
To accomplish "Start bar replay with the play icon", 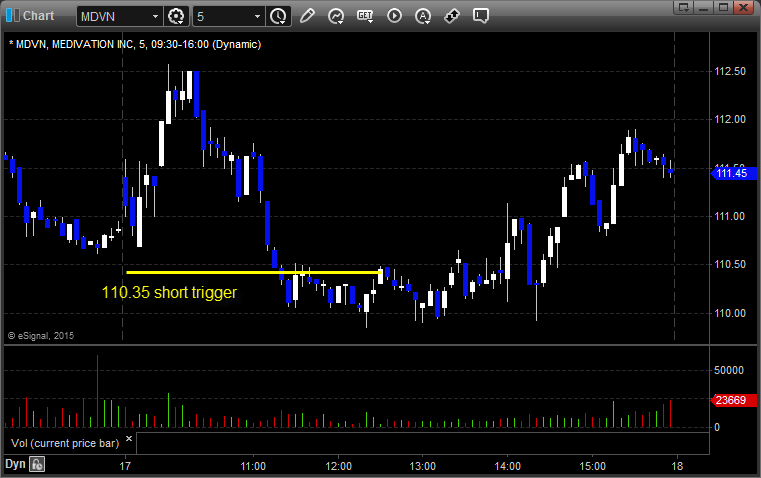I will 394,16.
